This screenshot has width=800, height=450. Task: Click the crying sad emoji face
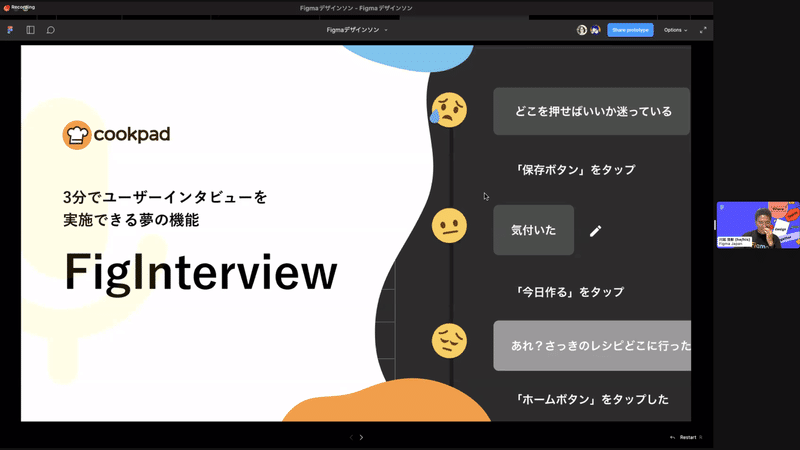point(448,110)
